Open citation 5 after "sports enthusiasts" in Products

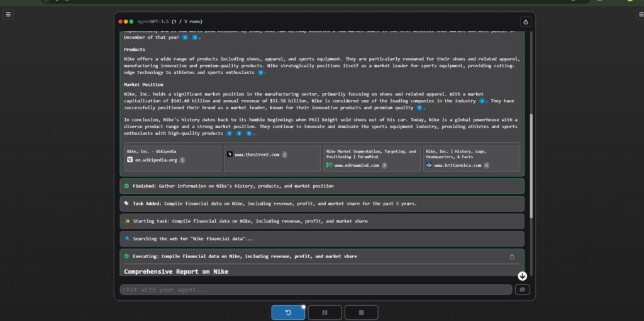[260, 73]
